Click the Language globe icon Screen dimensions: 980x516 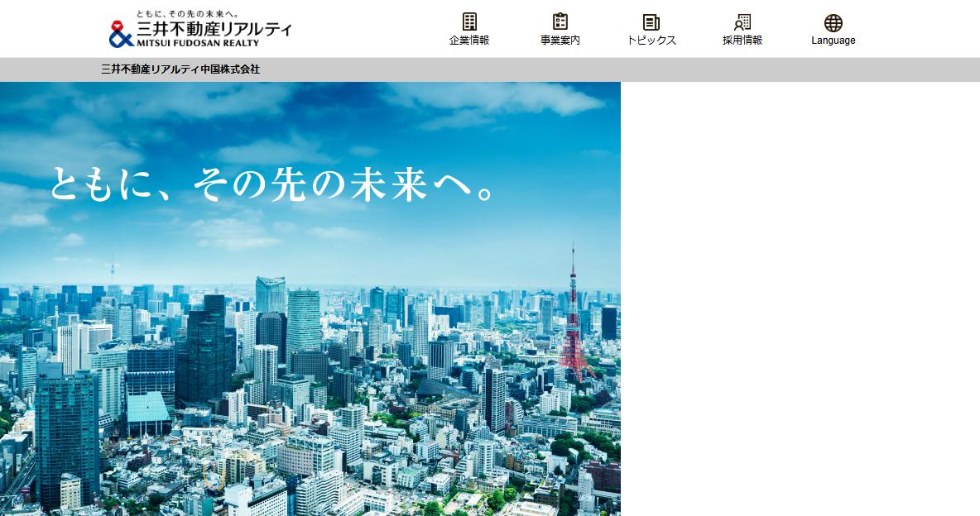coord(833,23)
